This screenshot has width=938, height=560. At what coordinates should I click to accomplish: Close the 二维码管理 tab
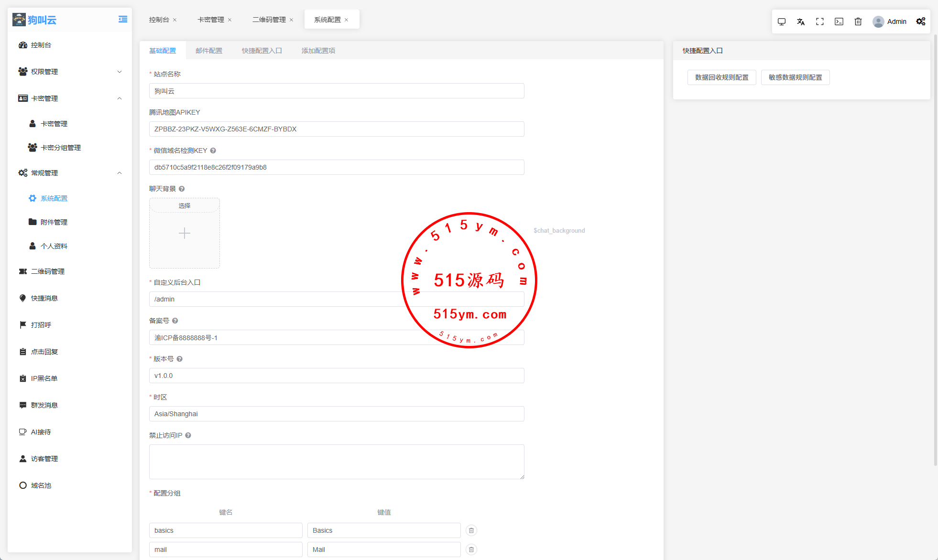point(292,20)
